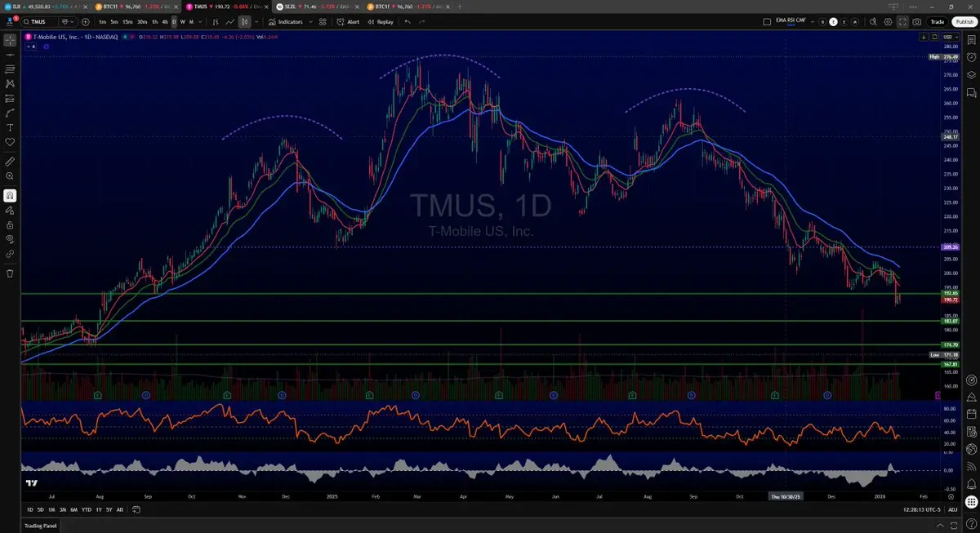The image size is (980, 533).
Task: Open the heart favorites drawing tool
Action: [x=10, y=142]
